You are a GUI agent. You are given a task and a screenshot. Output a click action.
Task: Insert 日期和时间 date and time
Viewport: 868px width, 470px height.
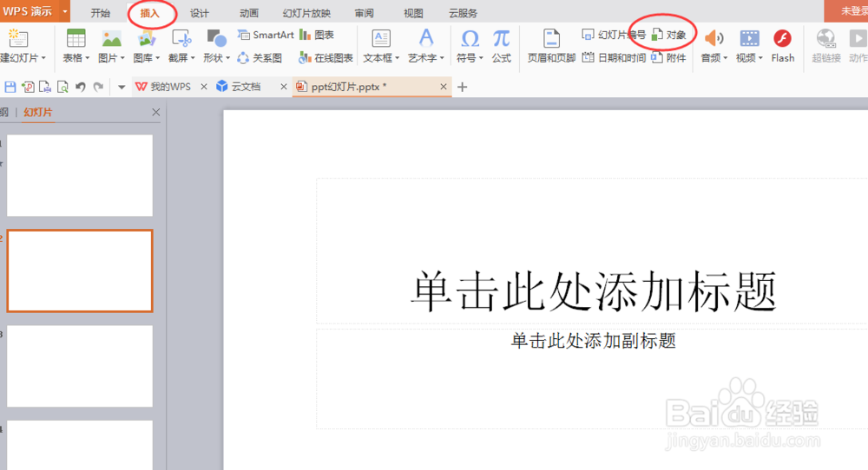click(614, 57)
